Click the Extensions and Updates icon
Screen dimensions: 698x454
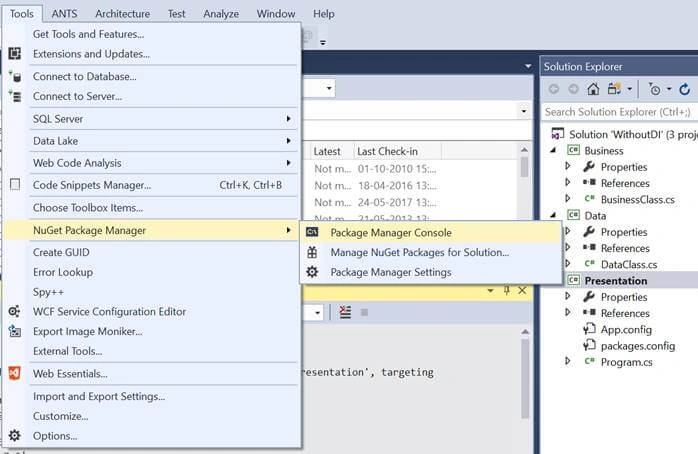[14, 54]
